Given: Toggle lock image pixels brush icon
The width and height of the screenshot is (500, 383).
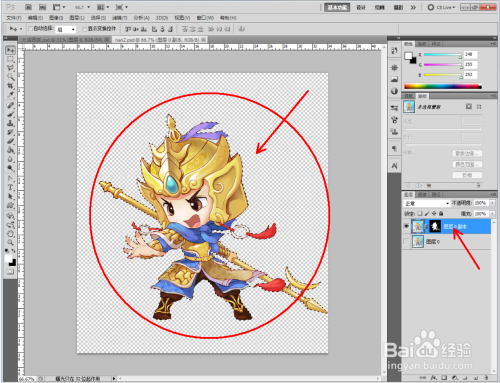Looking at the screenshot, I should pyautogui.click(x=427, y=213).
